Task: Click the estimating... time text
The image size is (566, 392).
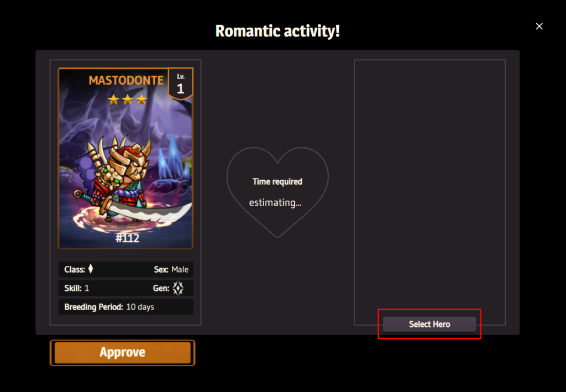Action: (275, 202)
